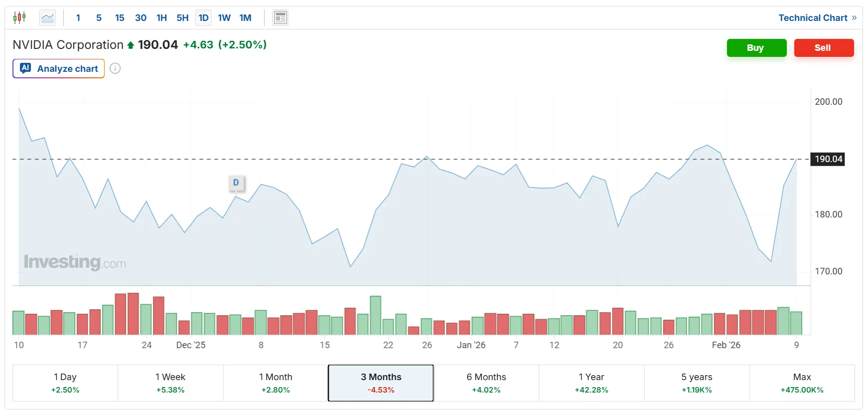This screenshot has height=413, width=868.
Task: Show the 1 Day range
Action: (x=65, y=383)
